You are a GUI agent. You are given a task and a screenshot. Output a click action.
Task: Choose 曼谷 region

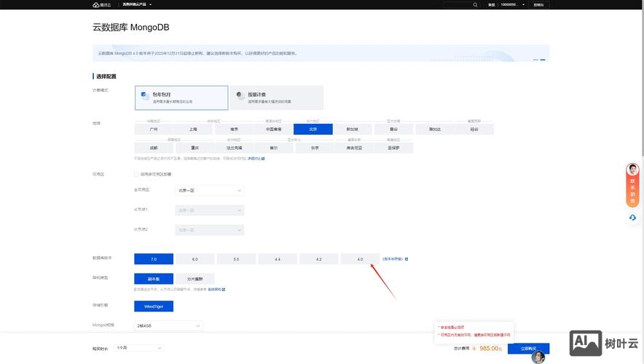393,130
